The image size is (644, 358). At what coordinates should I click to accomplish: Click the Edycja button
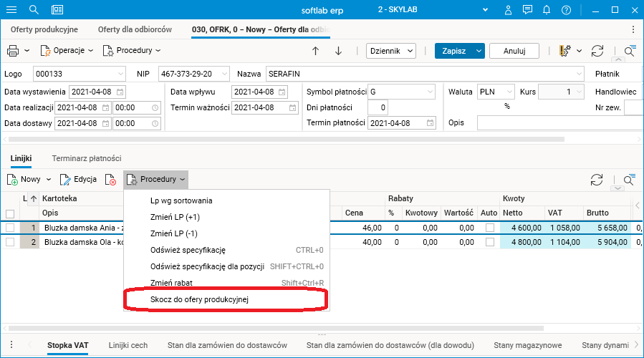[78, 180]
